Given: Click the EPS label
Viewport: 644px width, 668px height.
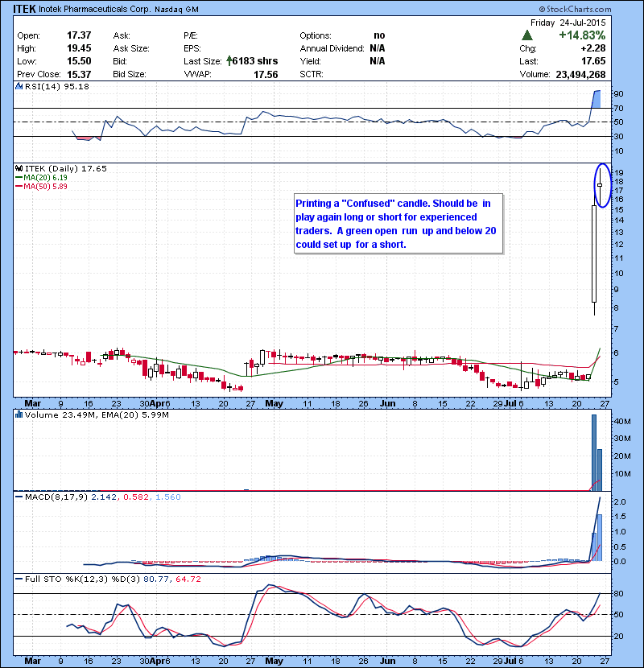Looking at the screenshot, I should tap(192, 48).
